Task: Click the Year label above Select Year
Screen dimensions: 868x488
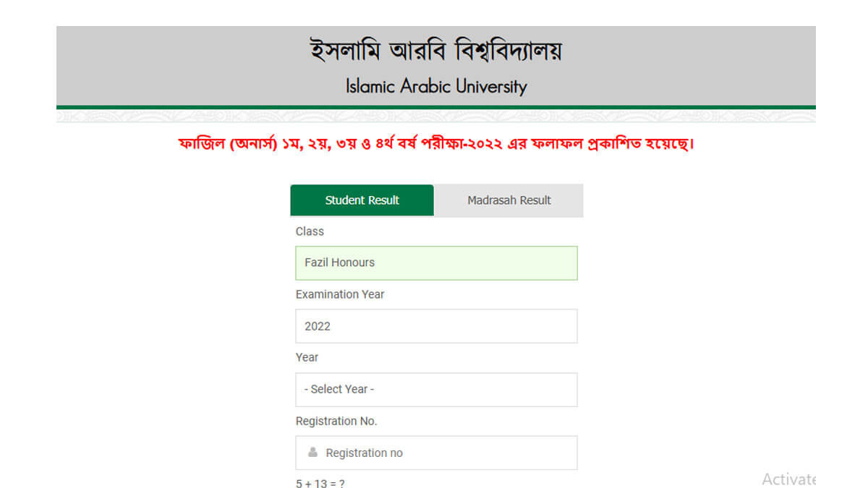Action: [x=307, y=357]
